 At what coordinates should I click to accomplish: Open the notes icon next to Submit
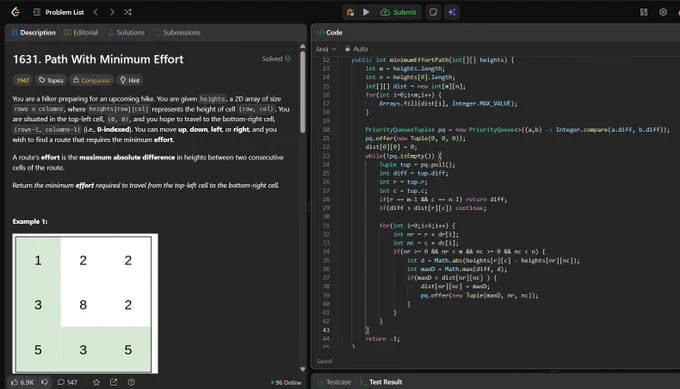coord(433,12)
